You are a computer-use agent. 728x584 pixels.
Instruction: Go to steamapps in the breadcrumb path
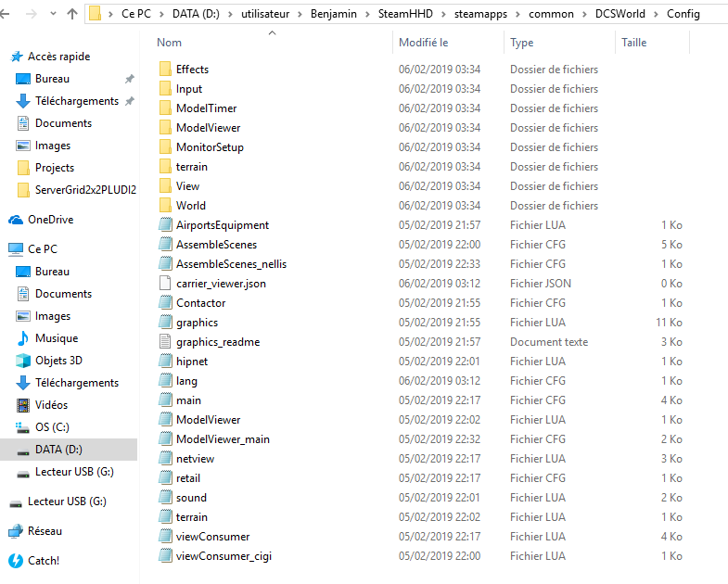pyautogui.click(x=480, y=15)
